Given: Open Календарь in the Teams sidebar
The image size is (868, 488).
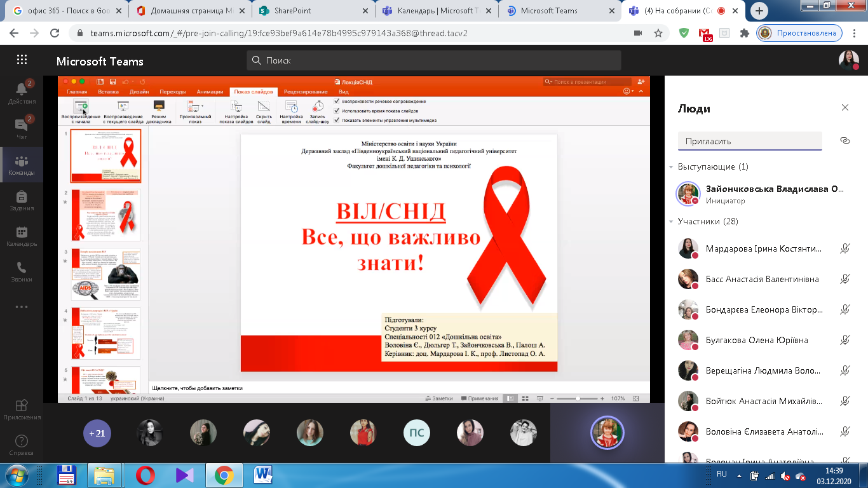Looking at the screenshot, I should point(22,236).
